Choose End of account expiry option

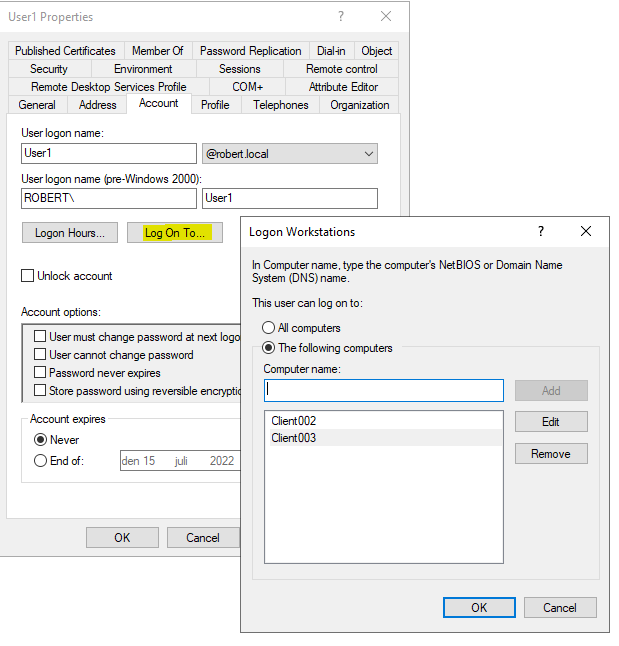41,461
